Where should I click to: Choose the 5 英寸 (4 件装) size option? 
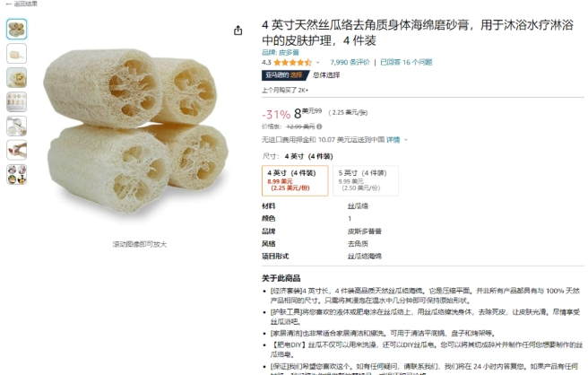click(366, 180)
